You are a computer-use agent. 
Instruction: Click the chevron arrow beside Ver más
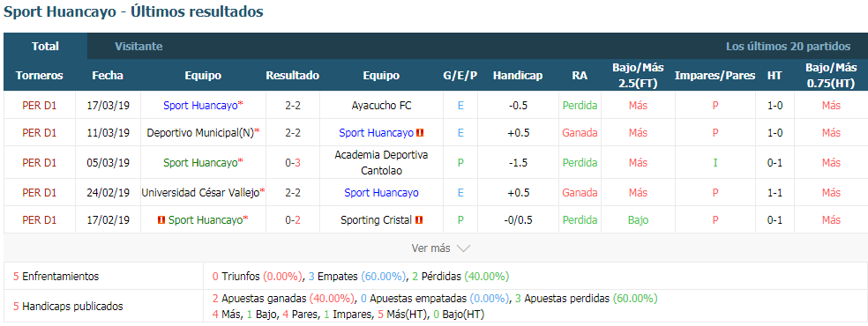point(463,248)
